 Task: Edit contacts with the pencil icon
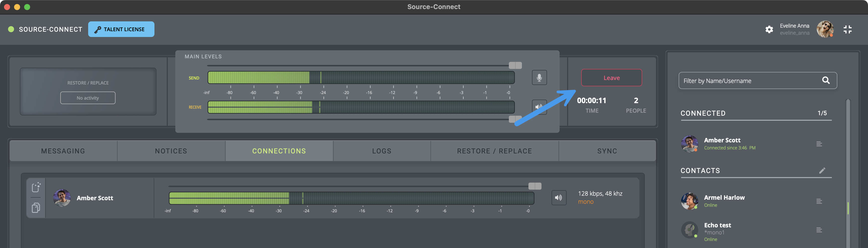[x=822, y=170]
